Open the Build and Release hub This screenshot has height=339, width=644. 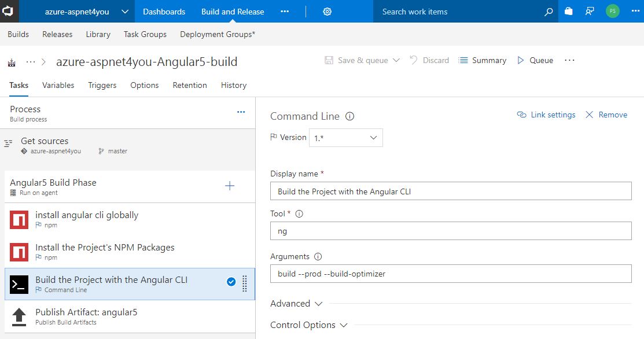tap(233, 12)
